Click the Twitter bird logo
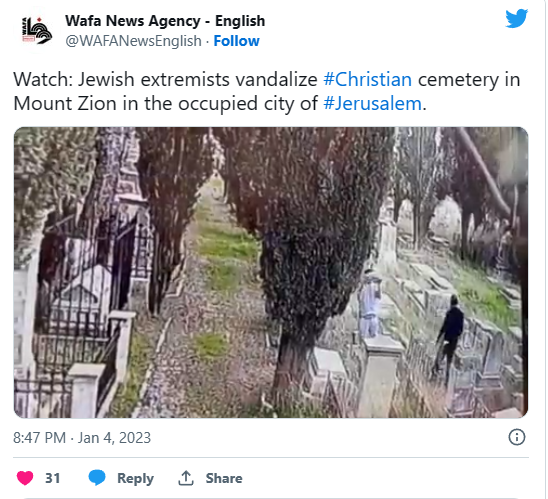548x499 pixels. click(516, 18)
